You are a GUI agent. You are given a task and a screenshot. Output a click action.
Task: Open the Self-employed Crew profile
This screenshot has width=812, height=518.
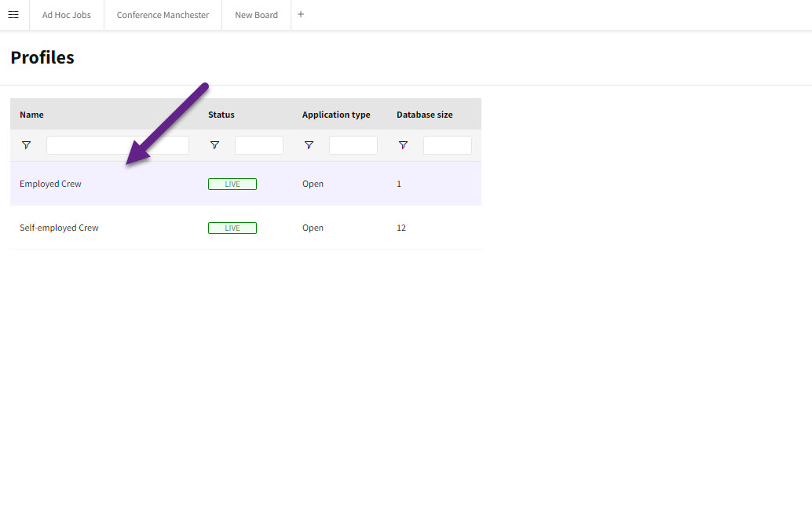click(59, 228)
